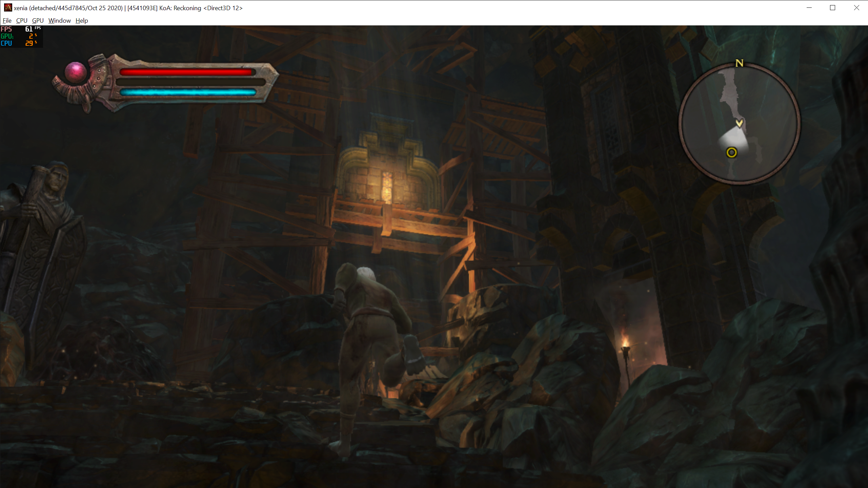Click the N compass letter on minimap
This screenshot has height=488, width=868.
pos(739,63)
